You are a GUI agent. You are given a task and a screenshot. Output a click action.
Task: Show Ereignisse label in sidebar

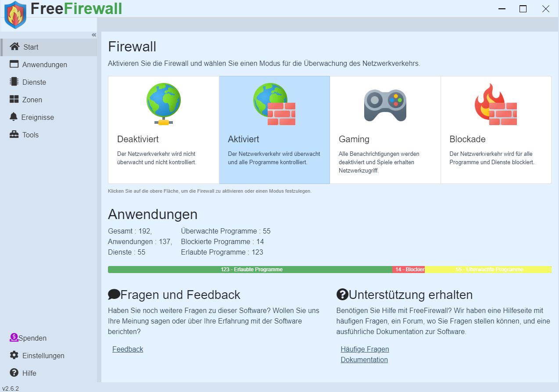coord(38,117)
